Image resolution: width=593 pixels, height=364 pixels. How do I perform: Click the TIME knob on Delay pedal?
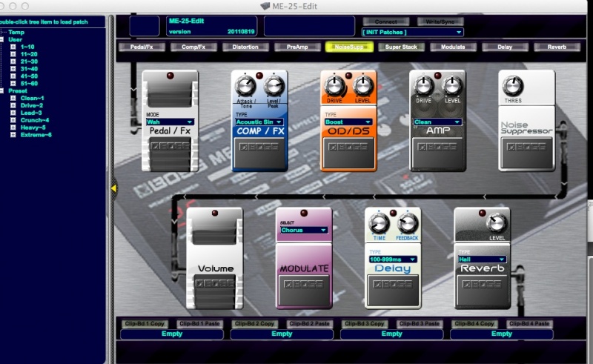[x=379, y=223]
